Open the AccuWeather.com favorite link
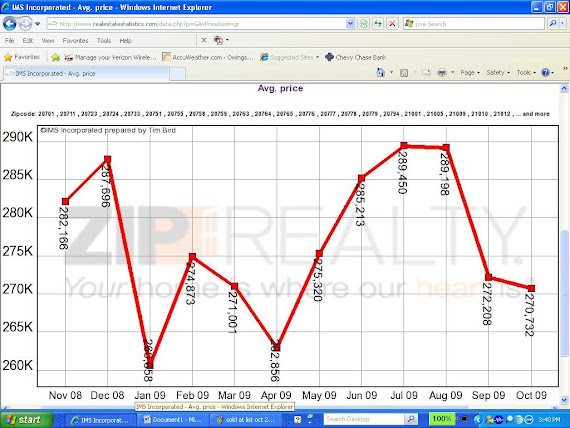This screenshot has height=428, width=570. click(208, 57)
